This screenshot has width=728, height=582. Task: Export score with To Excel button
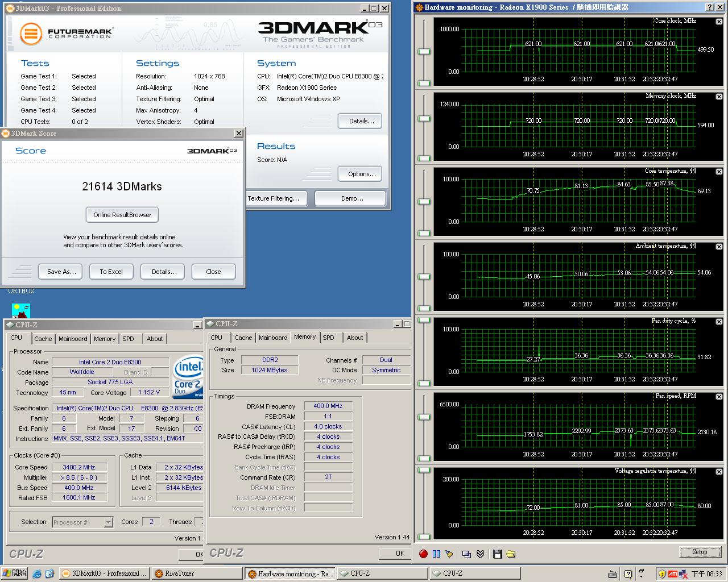[x=111, y=272]
